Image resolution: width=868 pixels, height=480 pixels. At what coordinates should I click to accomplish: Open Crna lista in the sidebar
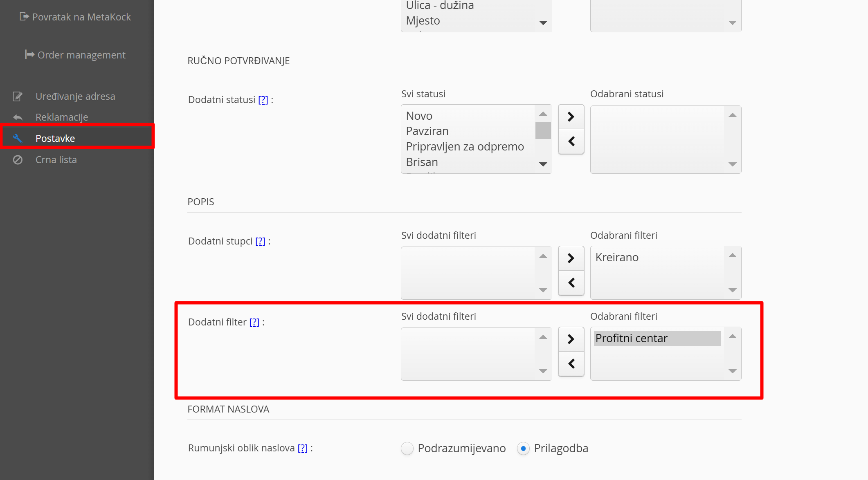click(56, 160)
